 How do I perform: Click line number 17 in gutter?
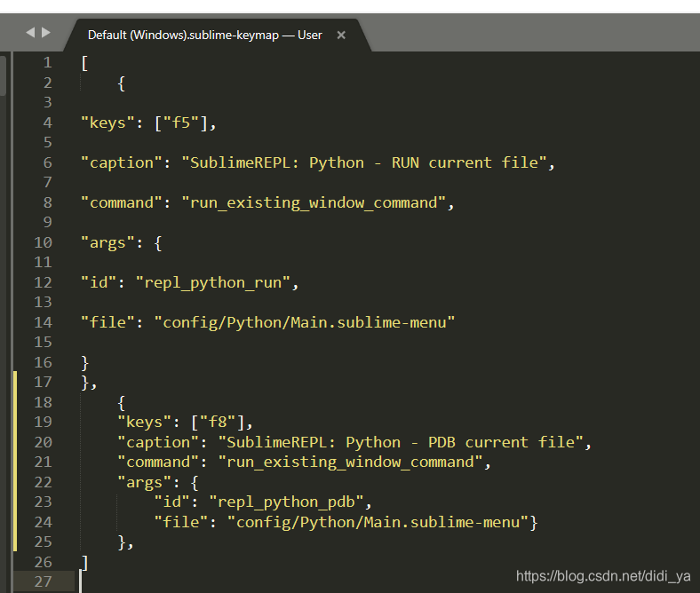43,382
